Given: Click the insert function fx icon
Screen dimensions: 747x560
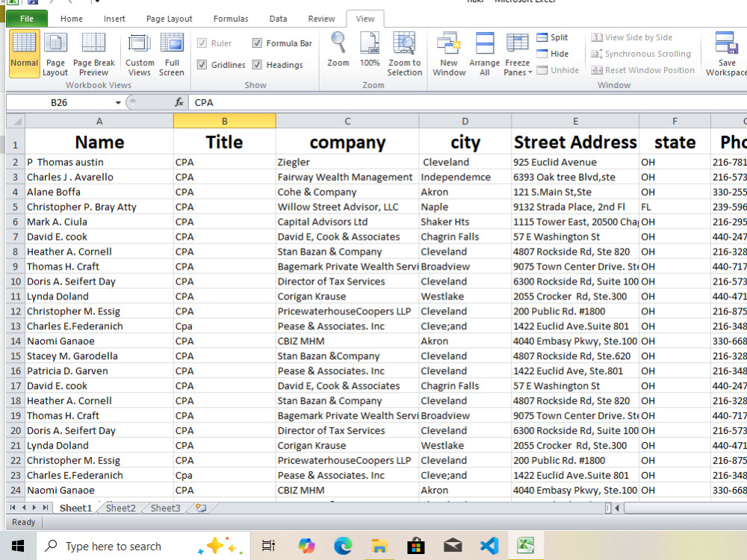Looking at the screenshot, I should (179, 102).
